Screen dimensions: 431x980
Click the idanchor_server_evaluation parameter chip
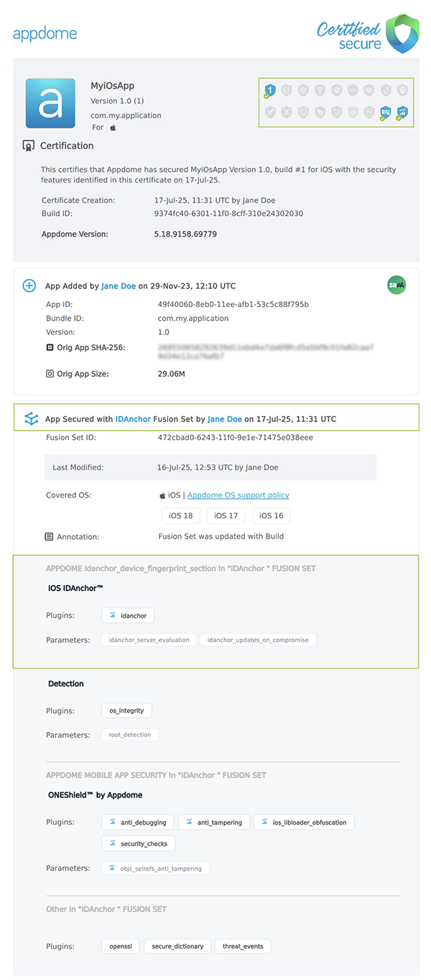coord(148,639)
